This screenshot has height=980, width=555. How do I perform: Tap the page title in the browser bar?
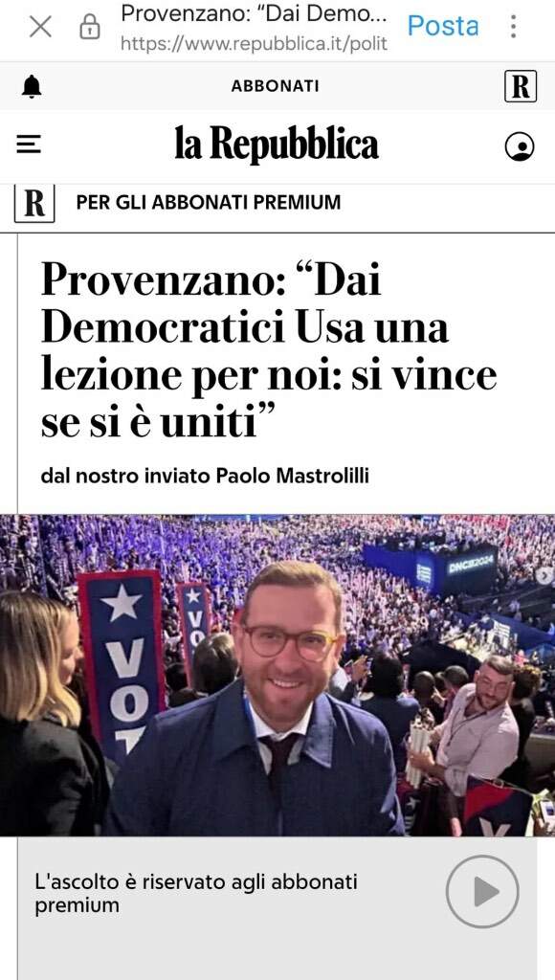pos(254,13)
